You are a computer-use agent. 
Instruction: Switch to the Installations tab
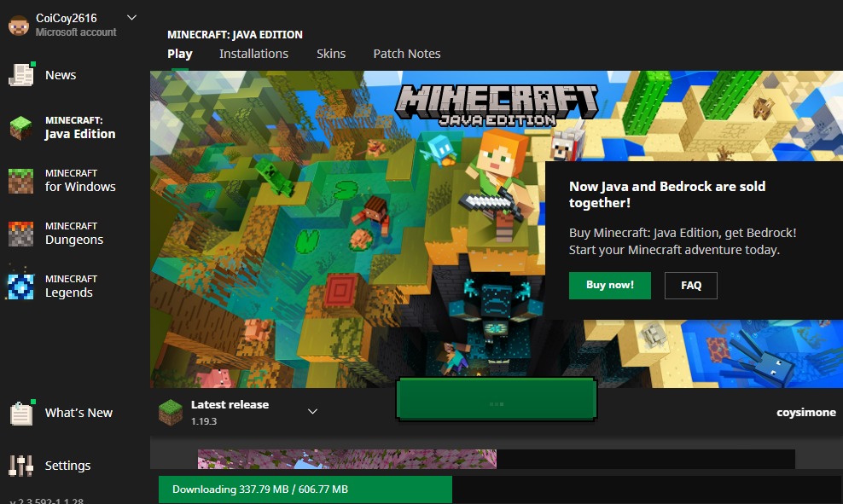[x=253, y=53]
